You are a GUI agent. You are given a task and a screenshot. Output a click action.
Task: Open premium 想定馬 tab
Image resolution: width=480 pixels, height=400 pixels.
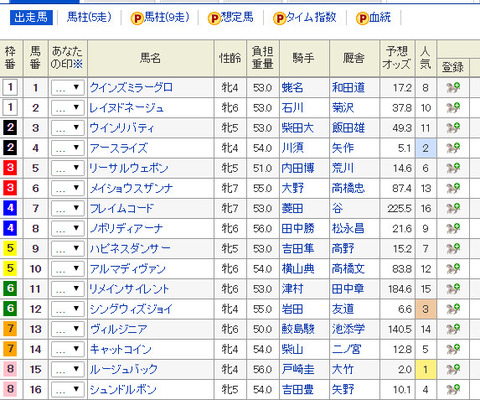231,18
